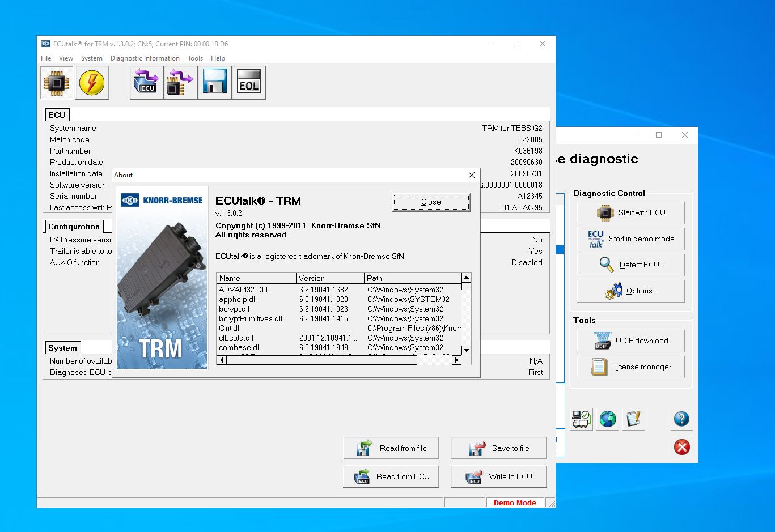Start in demo mode

click(630, 239)
